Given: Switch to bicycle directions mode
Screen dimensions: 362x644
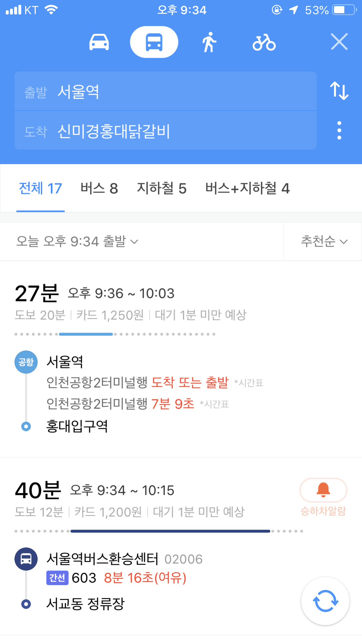Looking at the screenshot, I should (264, 42).
